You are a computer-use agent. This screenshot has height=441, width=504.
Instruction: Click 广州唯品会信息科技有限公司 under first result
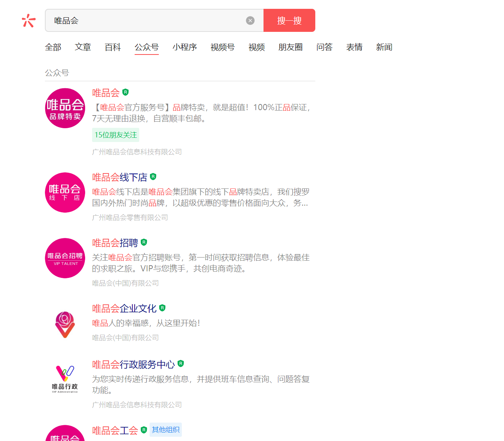137,152
